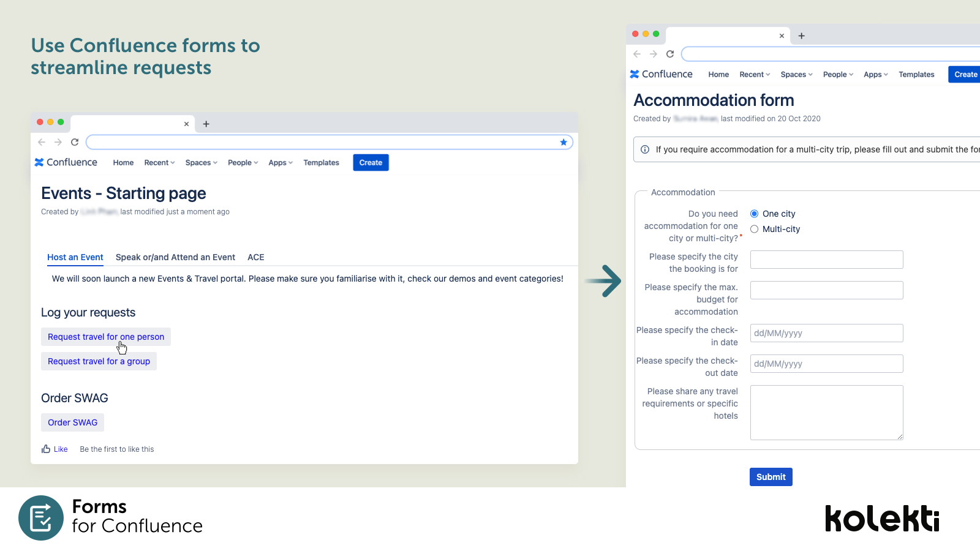Click the check-out date field
980x551 pixels.
click(x=826, y=364)
